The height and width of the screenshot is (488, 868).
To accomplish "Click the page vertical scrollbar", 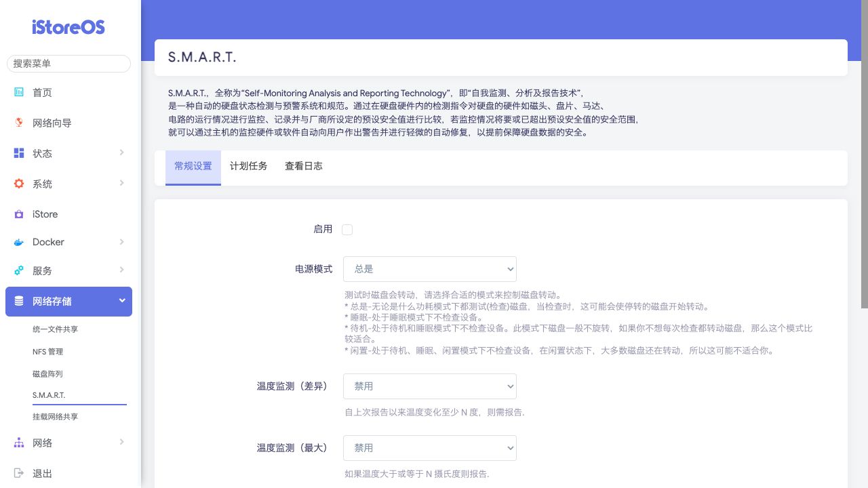I will point(864,156).
